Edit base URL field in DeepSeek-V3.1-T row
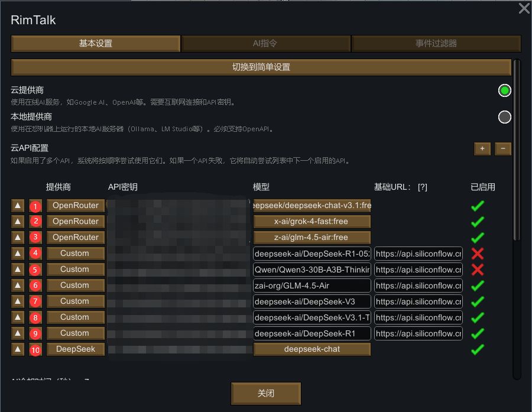 pos(419,317)
